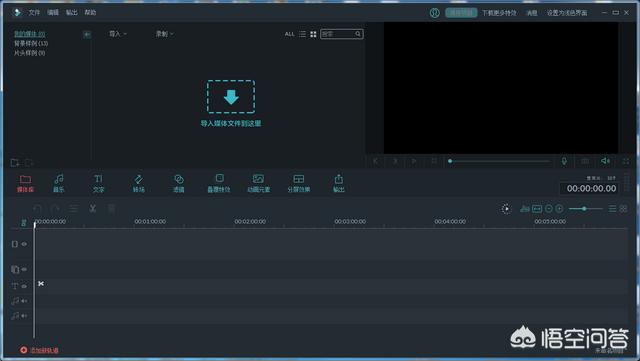Open the 滤镜 filters tab

(x=178, y=184)
